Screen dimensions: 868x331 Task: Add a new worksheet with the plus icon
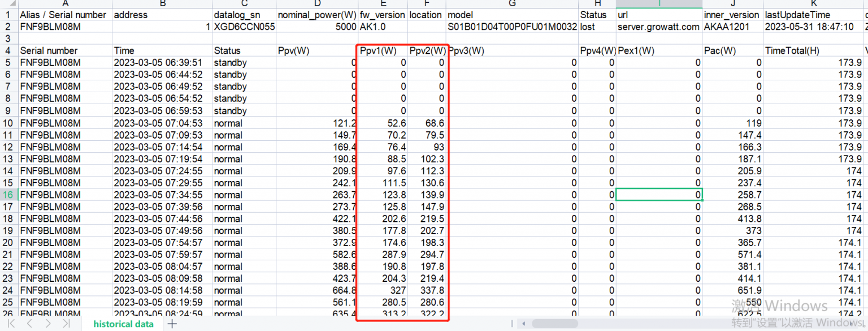172,324
